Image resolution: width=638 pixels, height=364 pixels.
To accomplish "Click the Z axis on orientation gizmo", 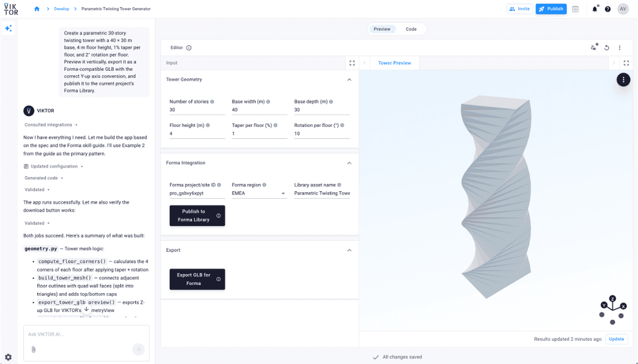I will 613,299.
